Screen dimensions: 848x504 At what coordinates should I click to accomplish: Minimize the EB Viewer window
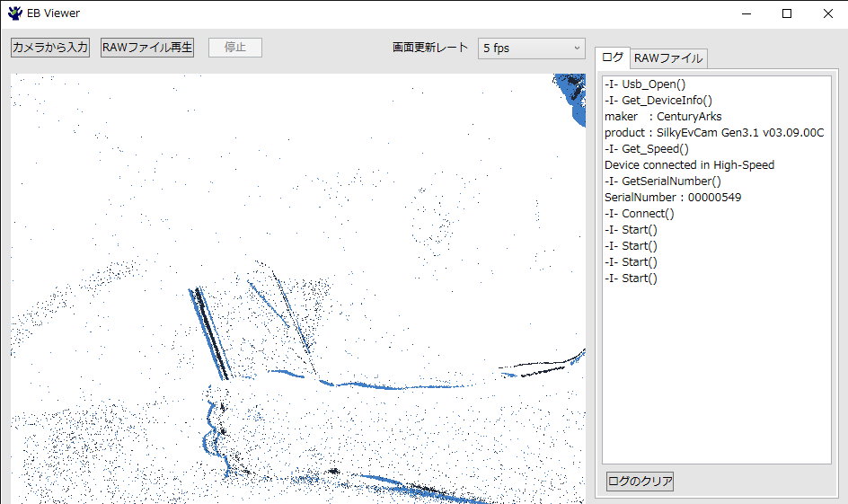click(x=746, y=13)
